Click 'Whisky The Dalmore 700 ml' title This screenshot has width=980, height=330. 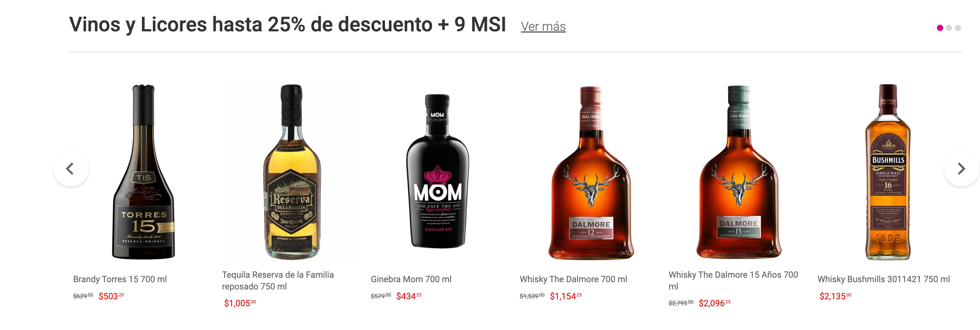[573, 279]
